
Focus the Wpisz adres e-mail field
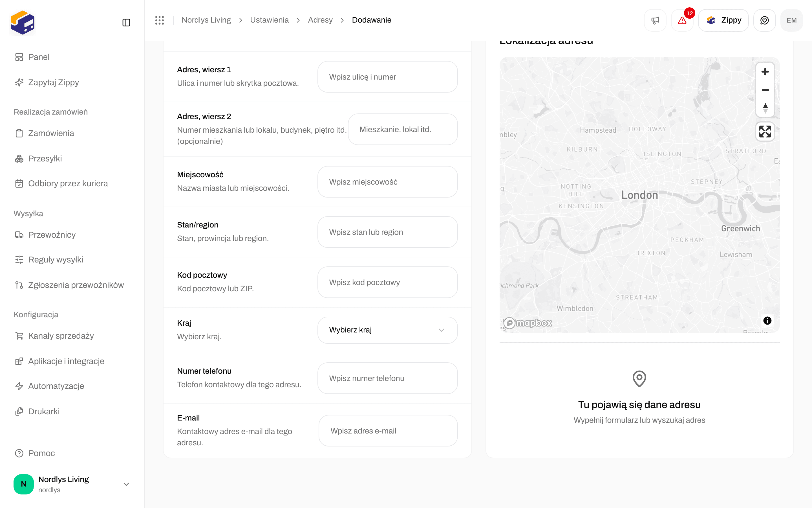point(388,431)
